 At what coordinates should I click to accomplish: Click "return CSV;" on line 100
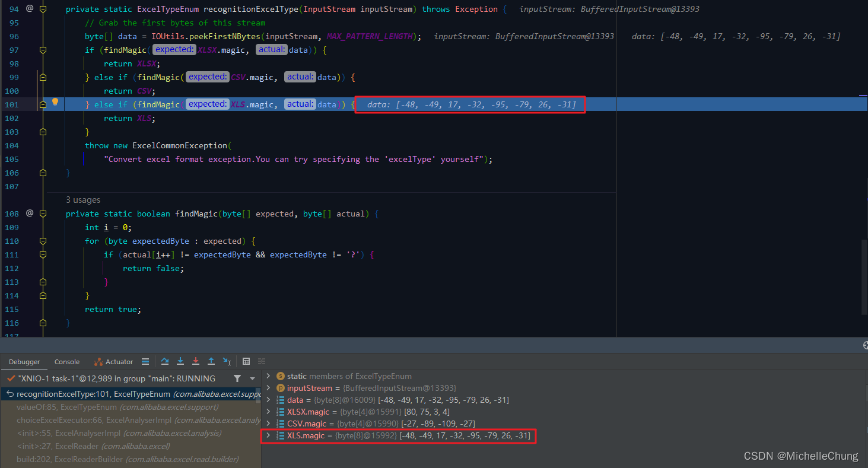coord(130,91)
